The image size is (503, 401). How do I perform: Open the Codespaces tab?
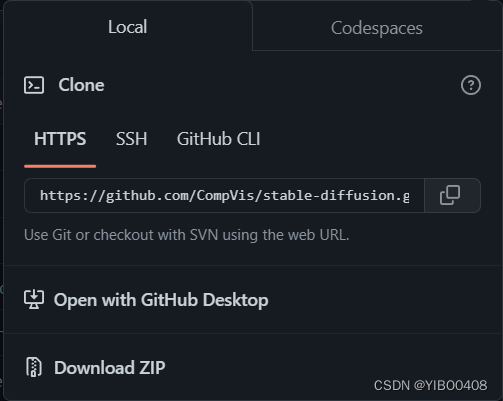click(377, 28)
